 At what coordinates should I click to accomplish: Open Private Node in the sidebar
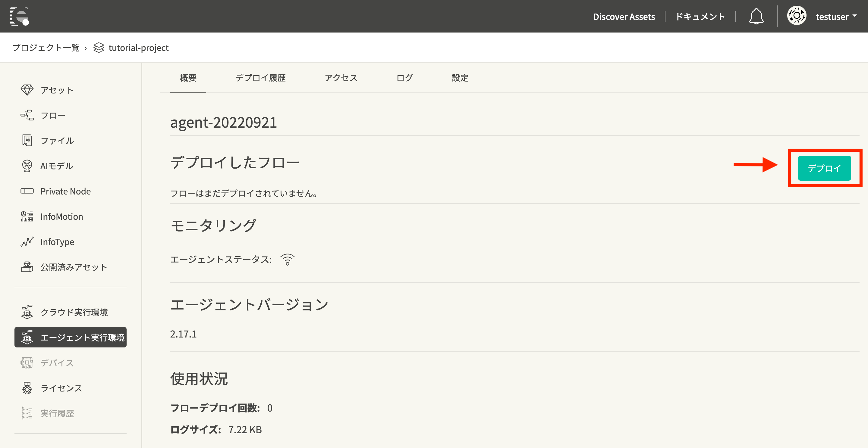click(71, 191)
